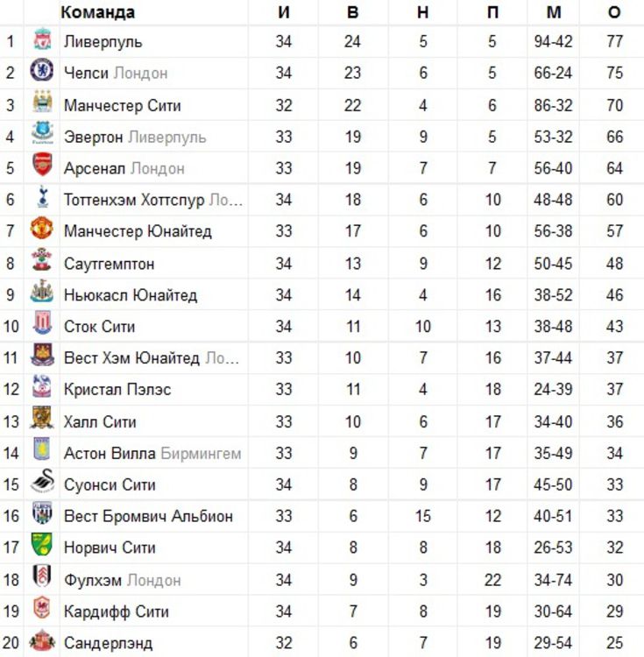Click the Sunderland crest icon
Image resolution: width=644 pixels, height=657 pixels.
coord(42,639)
